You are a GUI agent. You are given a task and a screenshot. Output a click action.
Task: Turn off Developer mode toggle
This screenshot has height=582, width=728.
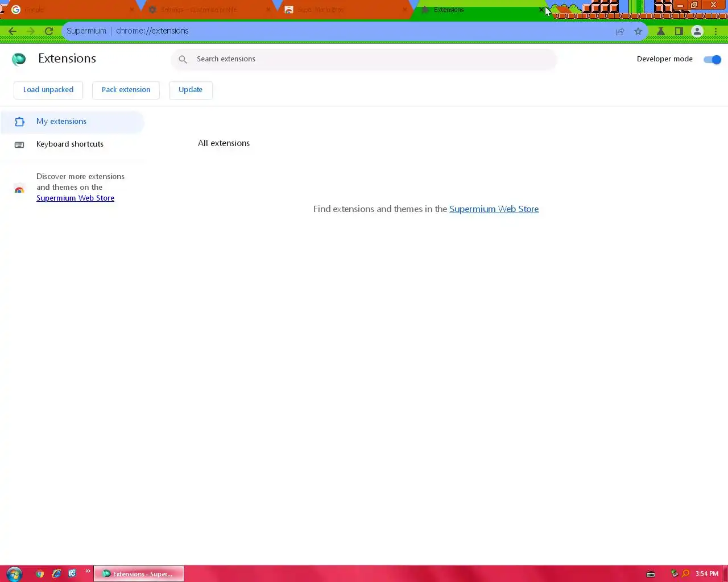(712, 59)
